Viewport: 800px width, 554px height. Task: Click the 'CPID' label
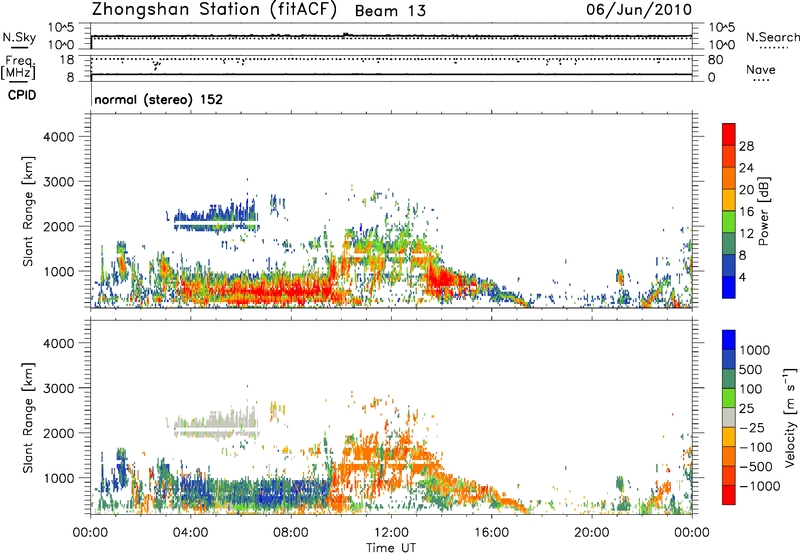(x=22, y=95)
